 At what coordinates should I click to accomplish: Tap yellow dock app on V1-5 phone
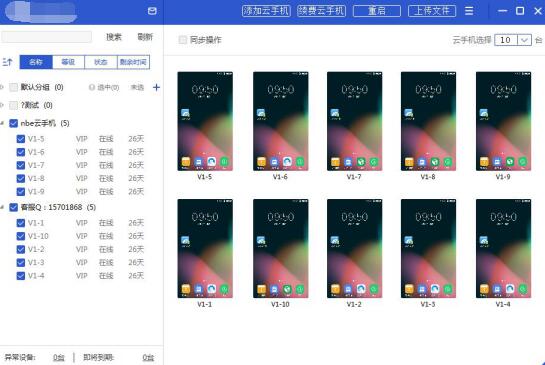(186, 162)
